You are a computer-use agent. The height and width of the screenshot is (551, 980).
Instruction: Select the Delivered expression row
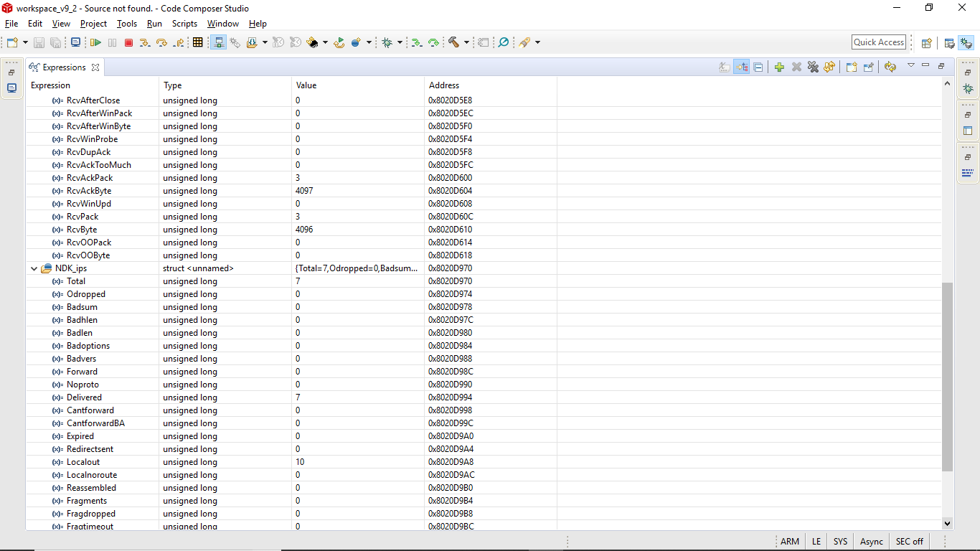point(484,397)
